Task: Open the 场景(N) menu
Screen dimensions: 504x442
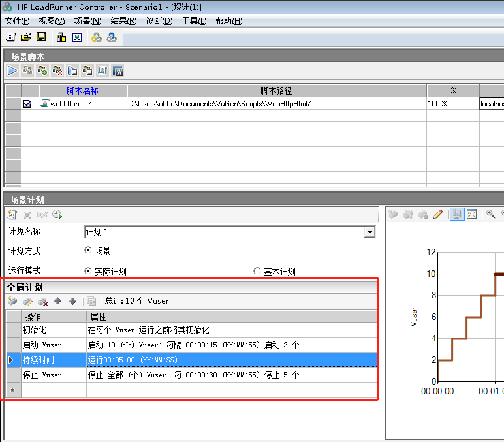Action: point(87,21)
